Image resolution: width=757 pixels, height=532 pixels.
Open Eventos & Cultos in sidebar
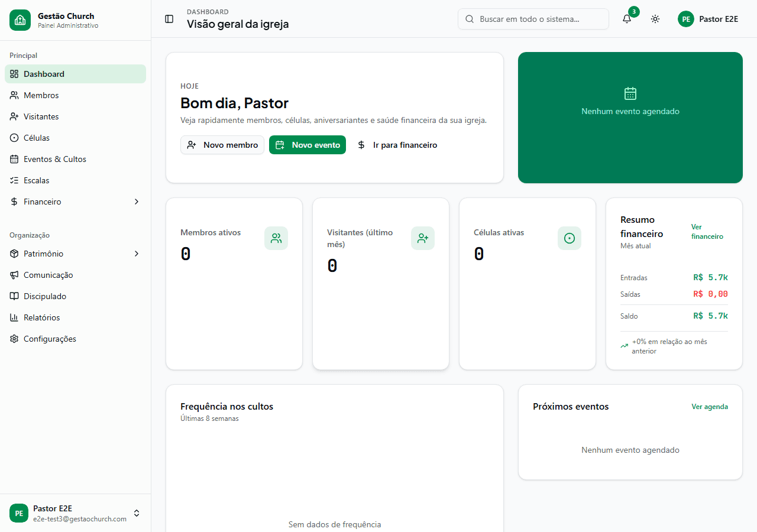tap(55, 159)
